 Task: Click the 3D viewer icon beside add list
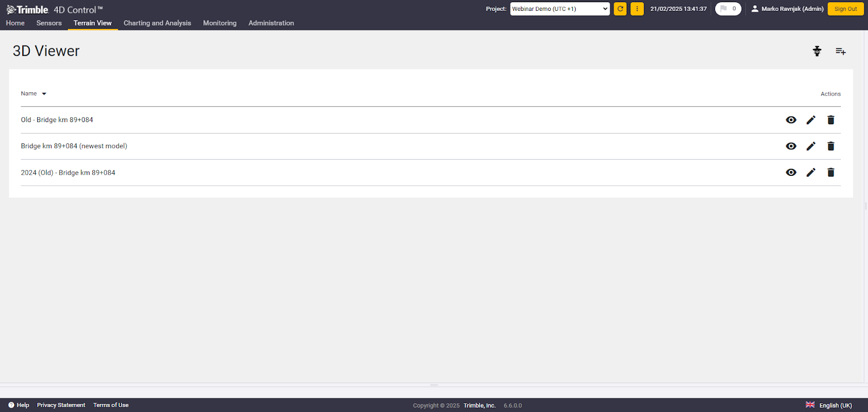[817, 51]
